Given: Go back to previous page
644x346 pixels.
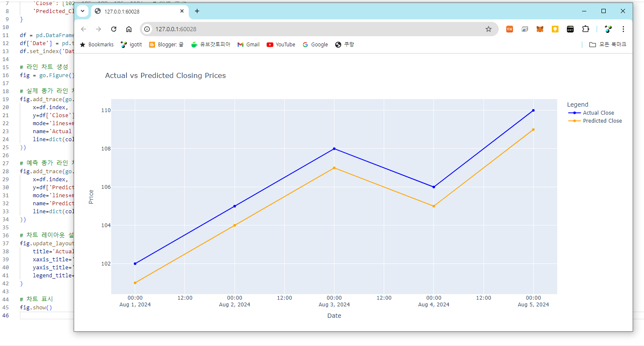Looking at the screenshot, I should click(x=83, y=29).
